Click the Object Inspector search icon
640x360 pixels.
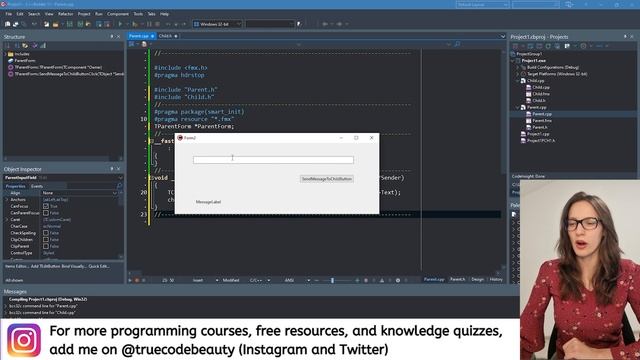coord(119,186)
